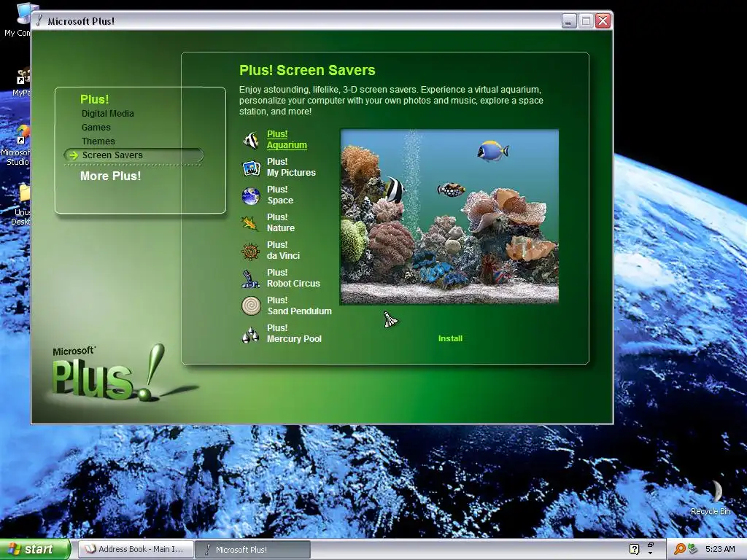
Task: Click the Start button
Action: pyautogui.click(x=35, y=549)
